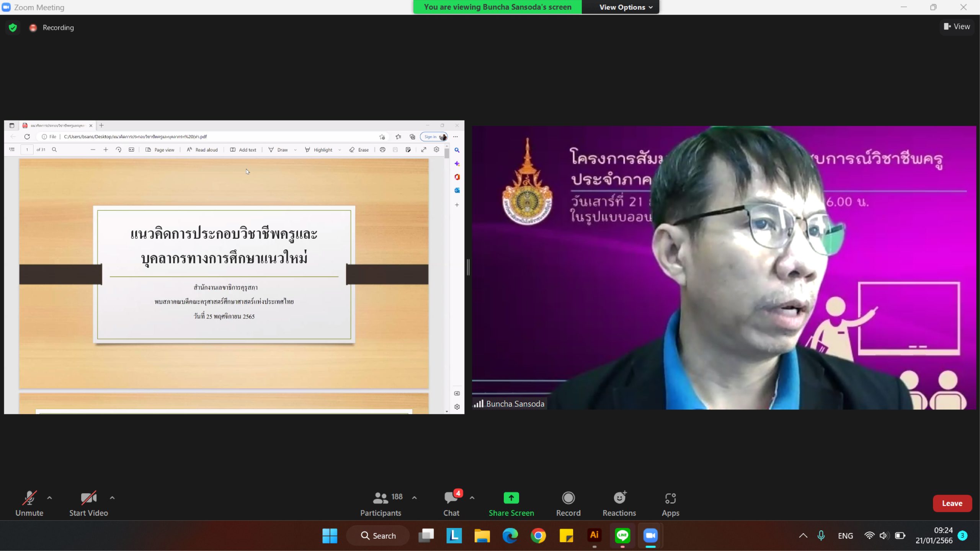Click the shared Edge address bar
980x551 pixels.
(212, 137)
